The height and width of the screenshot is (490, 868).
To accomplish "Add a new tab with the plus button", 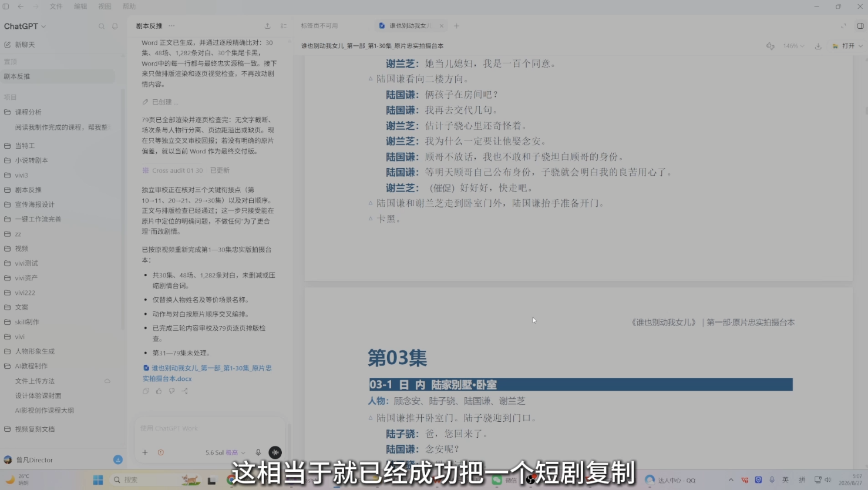I will 456,26.
